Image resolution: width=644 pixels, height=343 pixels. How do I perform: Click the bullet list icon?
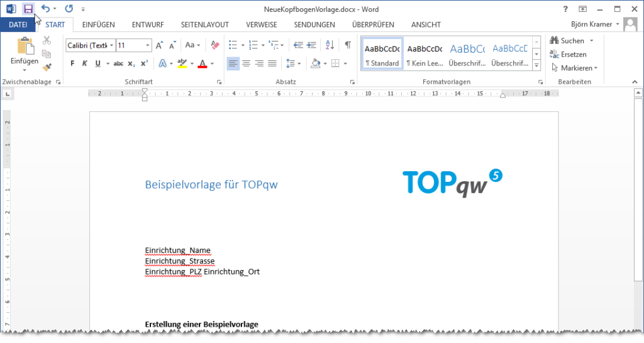233,45
